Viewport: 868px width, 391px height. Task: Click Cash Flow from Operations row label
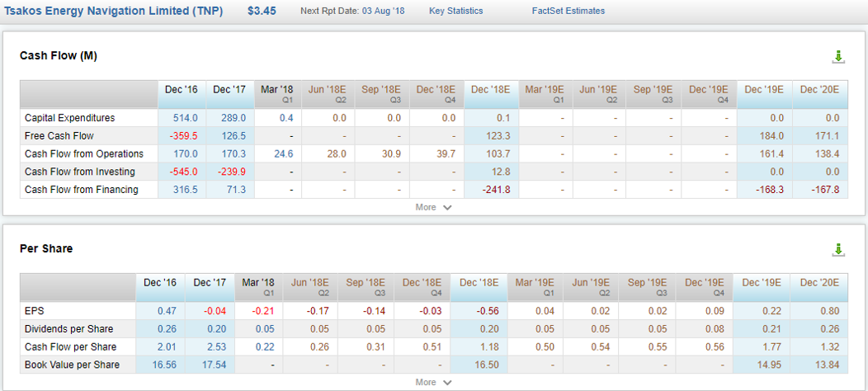coord(84,153)
